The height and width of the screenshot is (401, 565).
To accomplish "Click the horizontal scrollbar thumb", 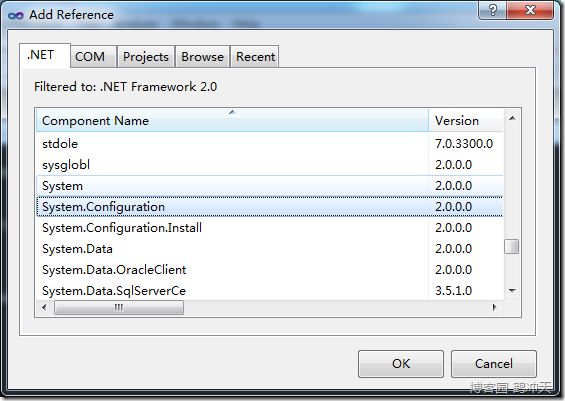I will pos(119,308).
